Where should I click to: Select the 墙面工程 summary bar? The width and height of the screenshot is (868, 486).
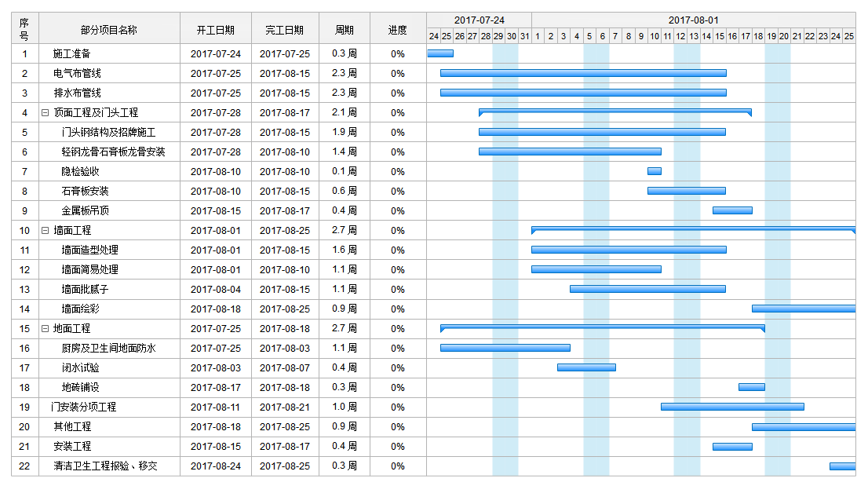(x=693, y=230)
